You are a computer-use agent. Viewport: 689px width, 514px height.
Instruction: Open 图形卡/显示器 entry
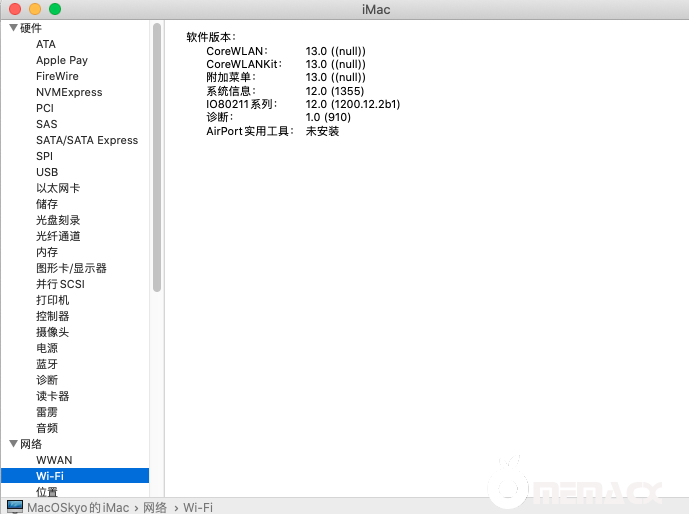71,268
